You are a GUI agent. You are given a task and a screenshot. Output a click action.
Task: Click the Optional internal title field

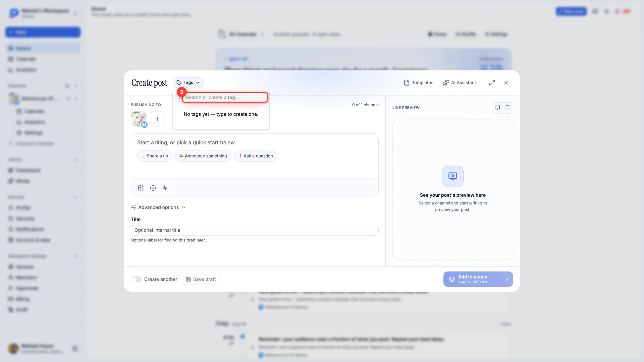click(x=255, y=230)
